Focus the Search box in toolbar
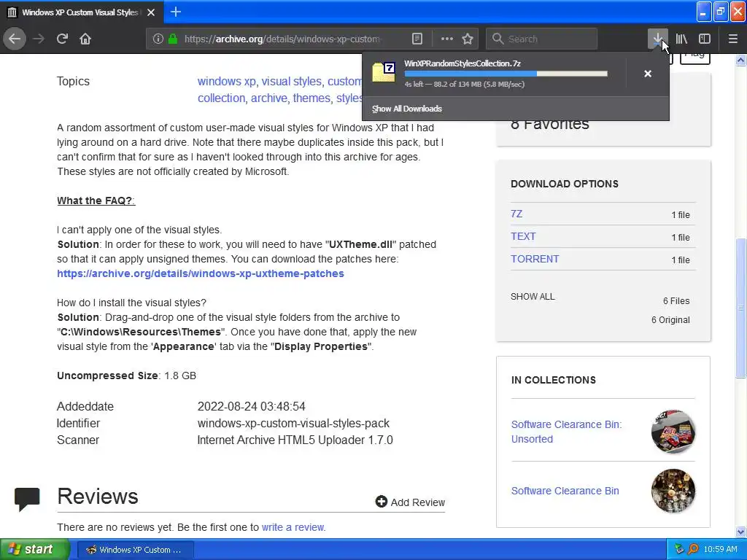747x560 pixels. pyautogui.click(x=542, y=39)
